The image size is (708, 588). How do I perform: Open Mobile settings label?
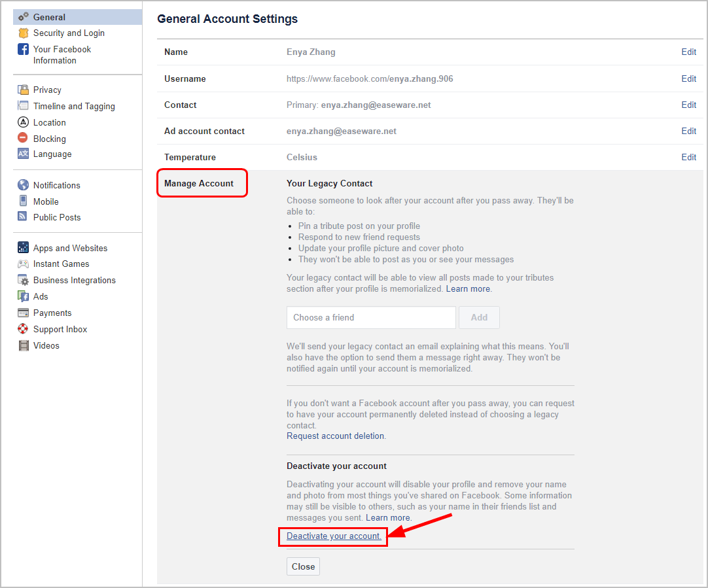(46, 201)
